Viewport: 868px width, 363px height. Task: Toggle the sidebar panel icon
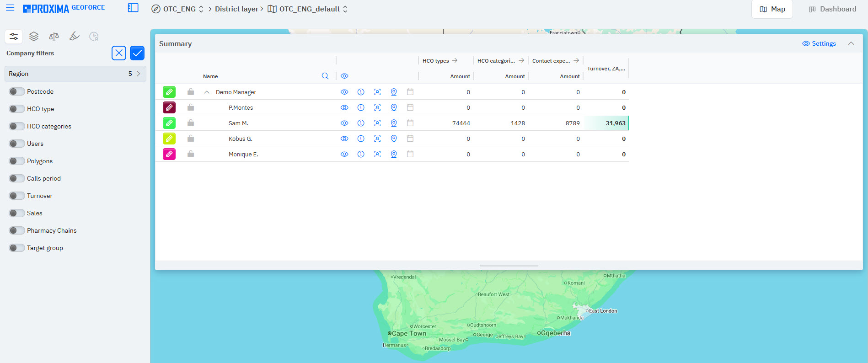coord(133,8)
